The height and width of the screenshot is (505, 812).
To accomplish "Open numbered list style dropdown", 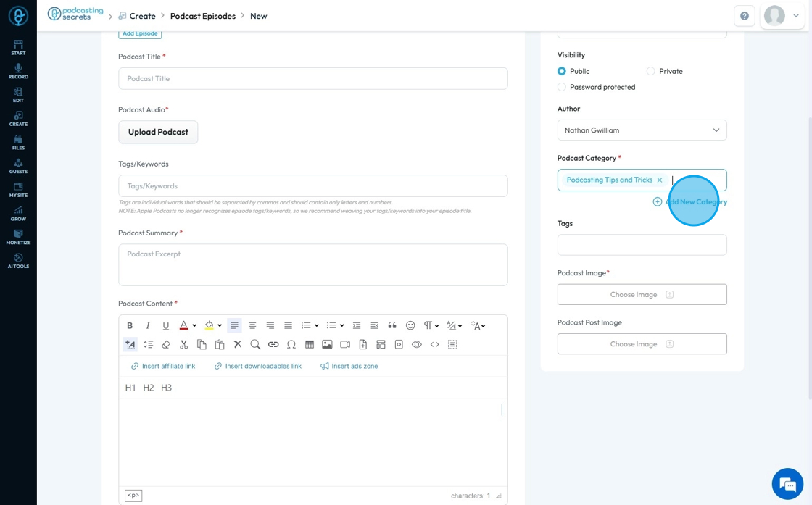I will pos(316,325).
